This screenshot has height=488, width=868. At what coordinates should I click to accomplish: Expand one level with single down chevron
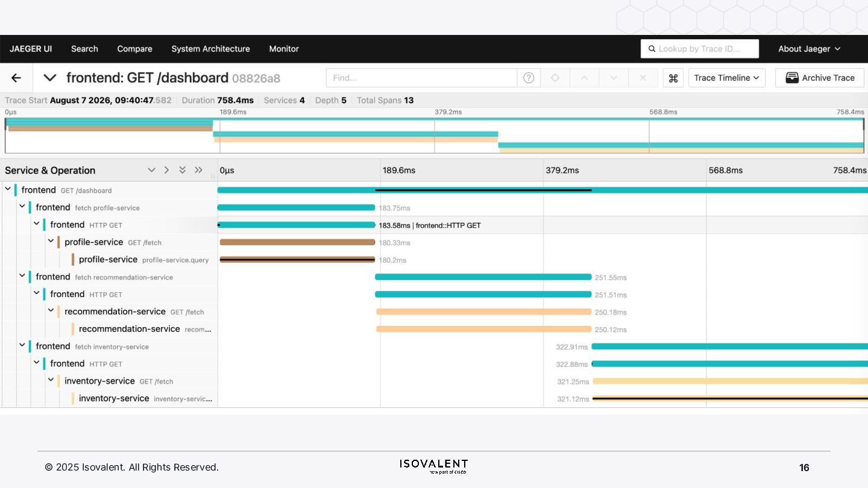coord(151,170)
